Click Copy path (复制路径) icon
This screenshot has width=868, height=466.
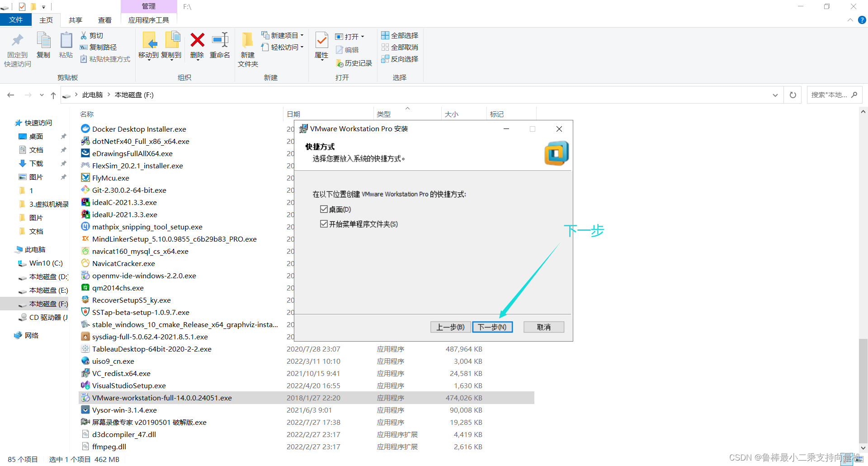(x=84, y=47)
